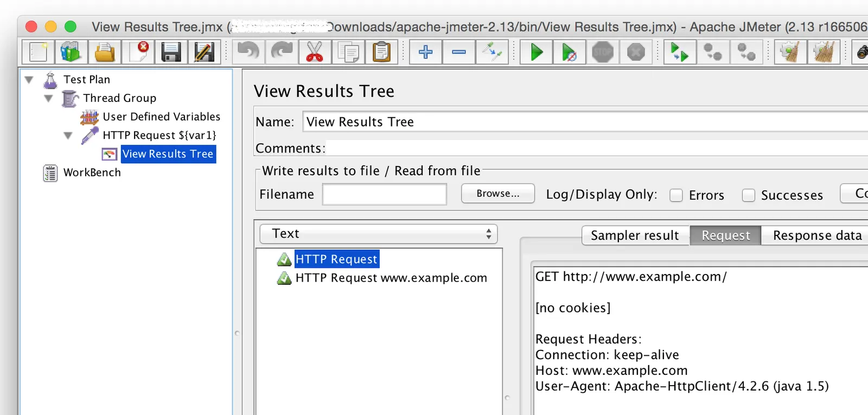Select the Request tab
The image size is (868, 415).
tap(726, 235)
